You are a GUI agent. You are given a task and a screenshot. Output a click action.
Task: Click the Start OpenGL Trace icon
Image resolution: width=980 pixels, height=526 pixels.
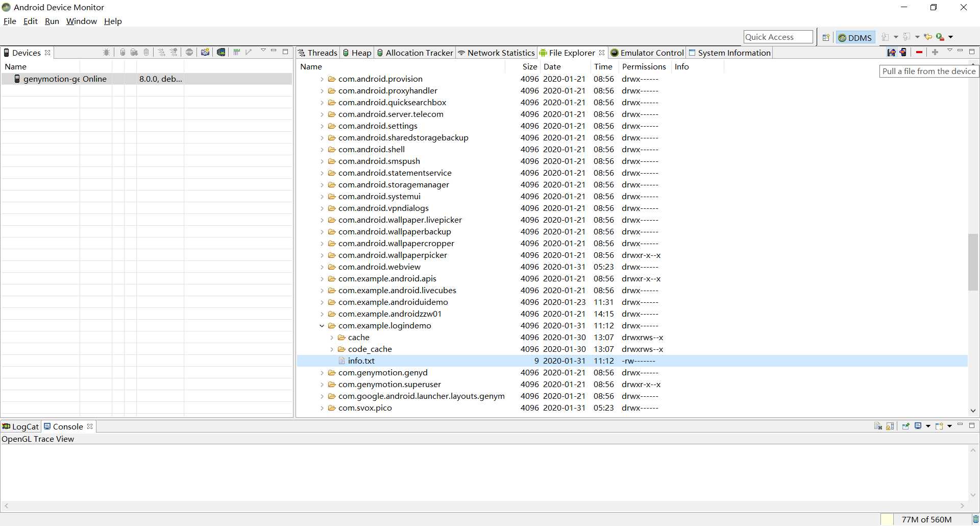[x=249, y=52]
